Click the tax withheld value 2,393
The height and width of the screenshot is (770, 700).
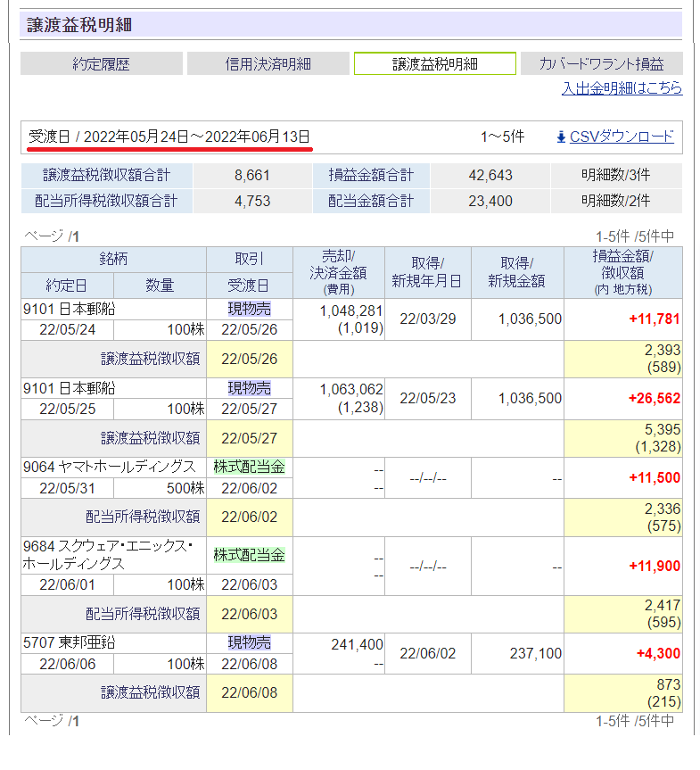point(663,350)
